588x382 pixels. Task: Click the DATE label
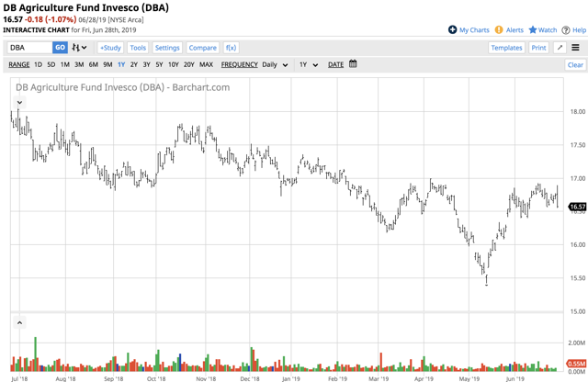335,64
